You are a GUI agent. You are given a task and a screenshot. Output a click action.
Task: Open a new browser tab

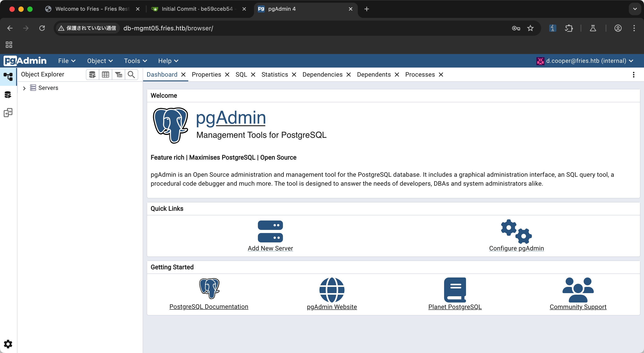click(x=366, y=9)
